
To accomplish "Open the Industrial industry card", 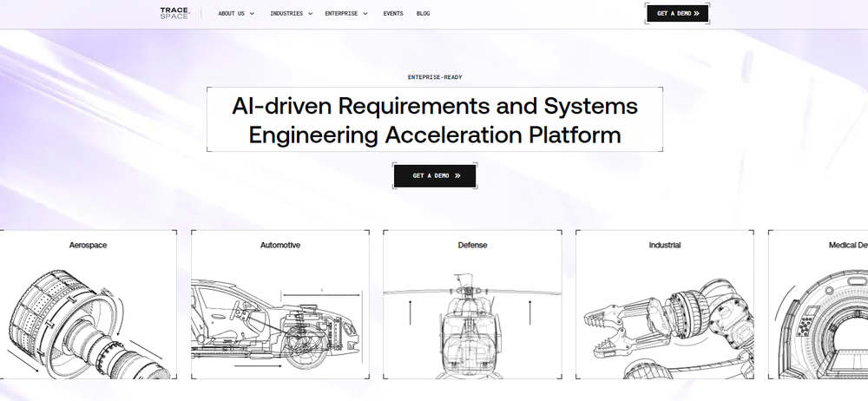I will point(664,305).
